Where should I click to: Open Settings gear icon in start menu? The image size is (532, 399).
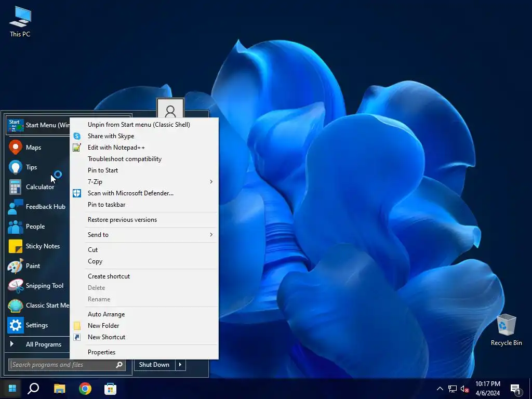15,325
